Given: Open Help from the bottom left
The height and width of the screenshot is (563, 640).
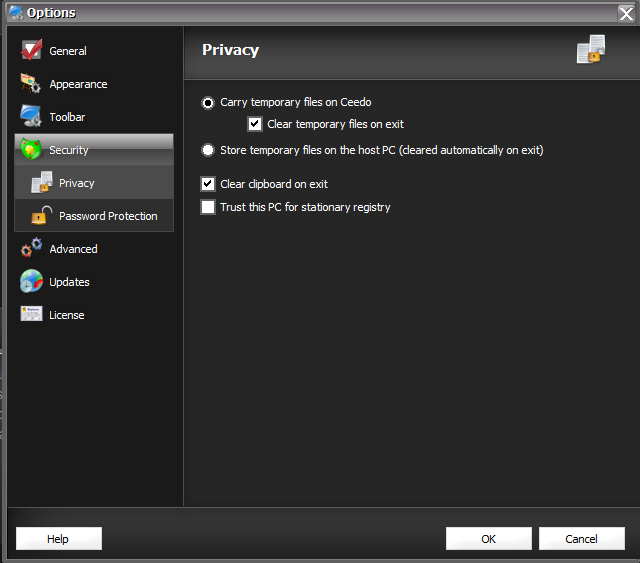Looking at the screenshot, I should tap(58, 539).
